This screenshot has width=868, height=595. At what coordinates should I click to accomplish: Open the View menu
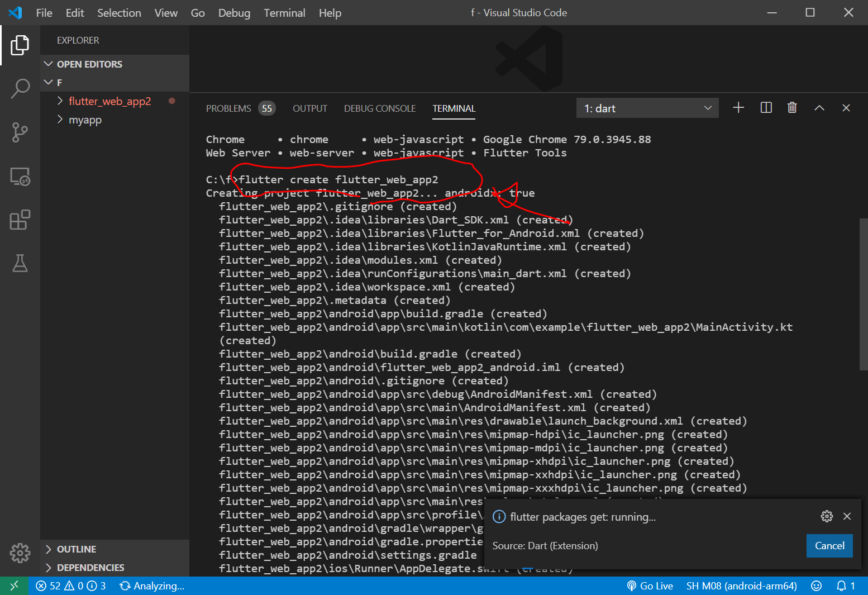point(166,13)
